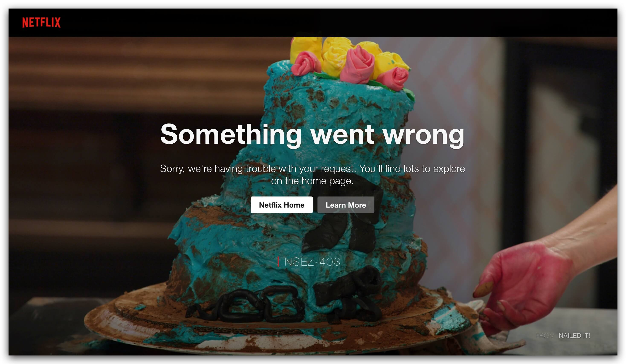Go to Netflix Home via the white button
626x364 pixels.
[x=281, y=205]
